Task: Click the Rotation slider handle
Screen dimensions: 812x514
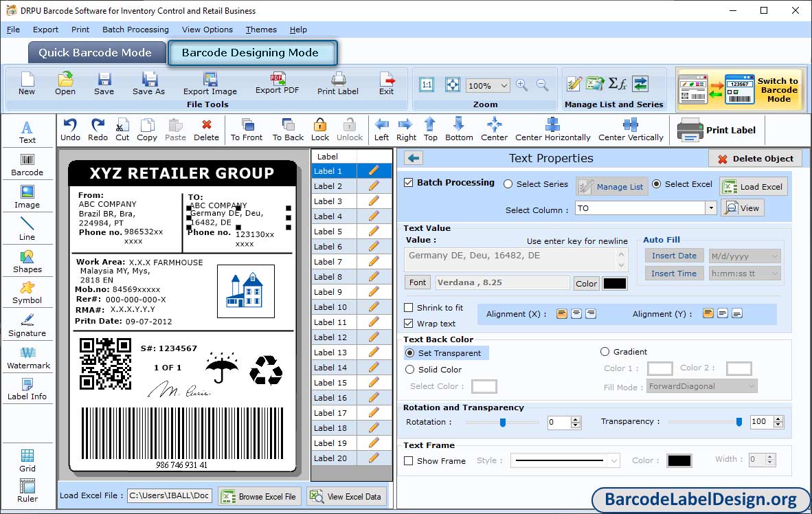Action: (502, 423)
